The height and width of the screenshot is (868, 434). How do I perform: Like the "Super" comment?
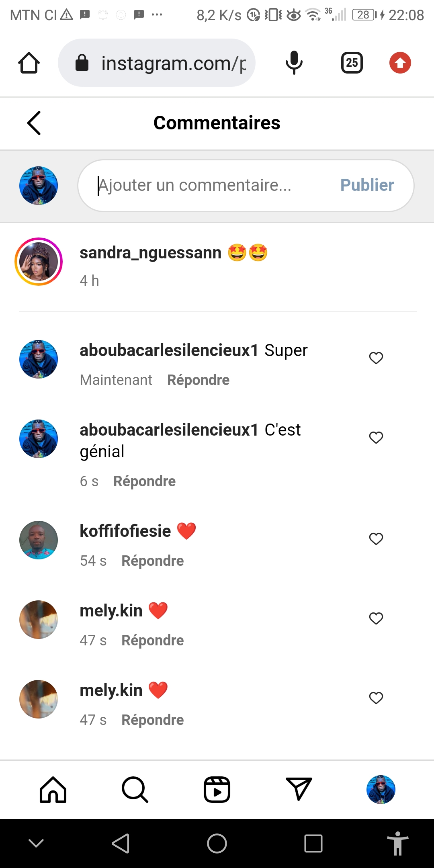(376, 358)
